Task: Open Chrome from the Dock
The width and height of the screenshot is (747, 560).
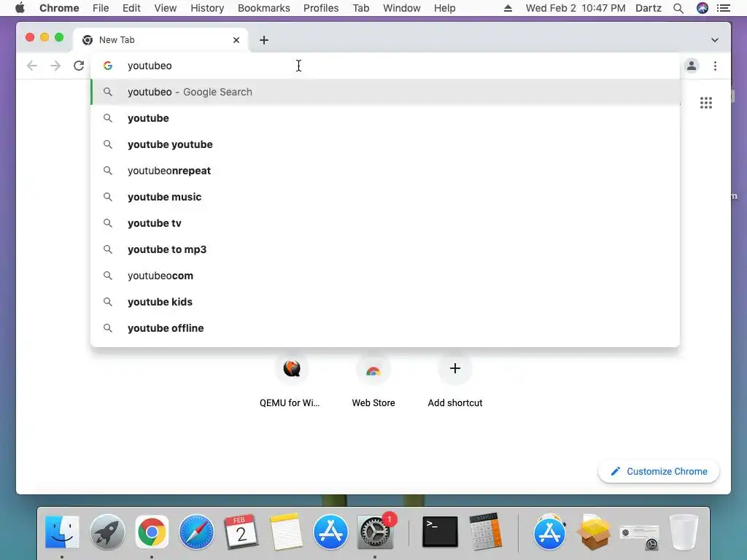Action: pyautogui.click(x=152, y=532)
